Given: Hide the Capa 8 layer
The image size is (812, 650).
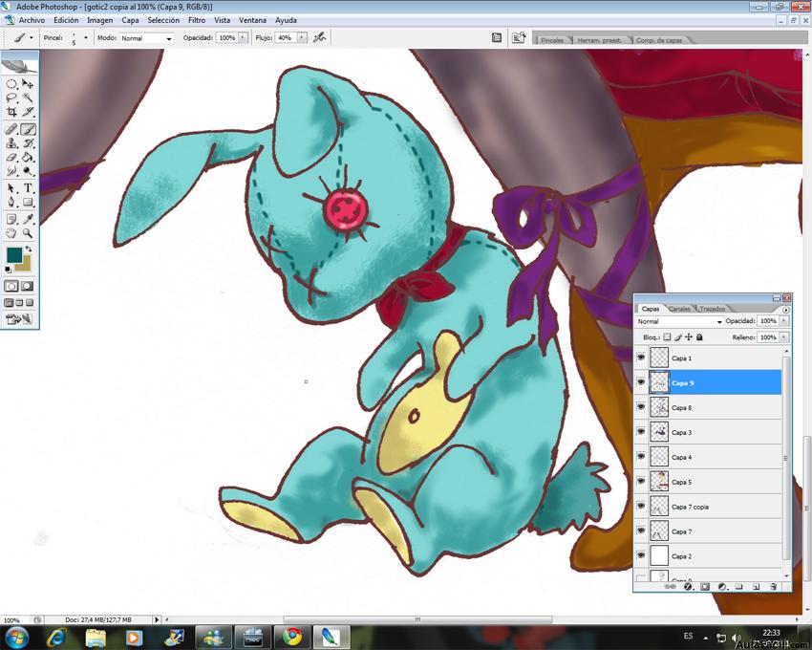Looking at the screenshot, I should [641, 407].
